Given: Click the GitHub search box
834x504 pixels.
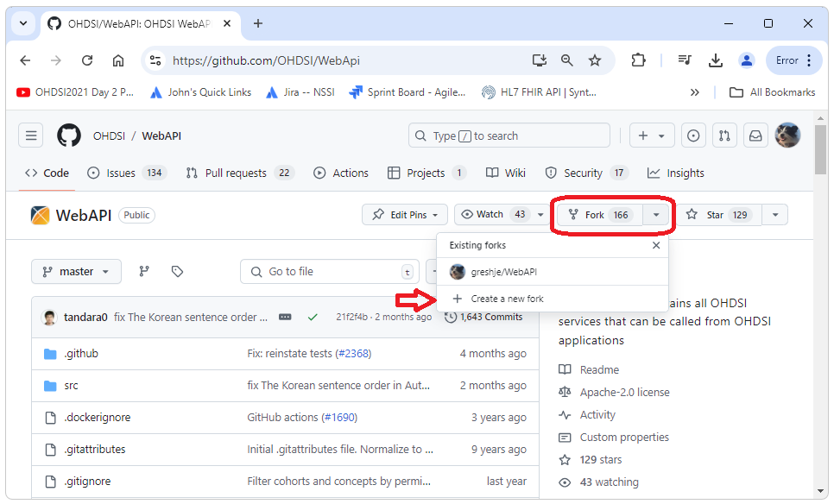Looking at the screenshot, I should [x=509, y=135].
